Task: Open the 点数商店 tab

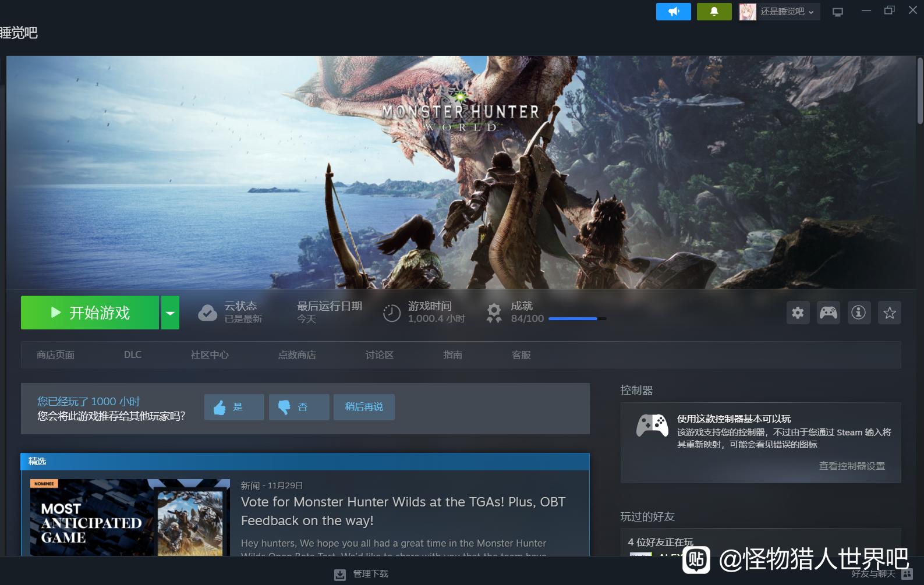Action: coord(297,355)
